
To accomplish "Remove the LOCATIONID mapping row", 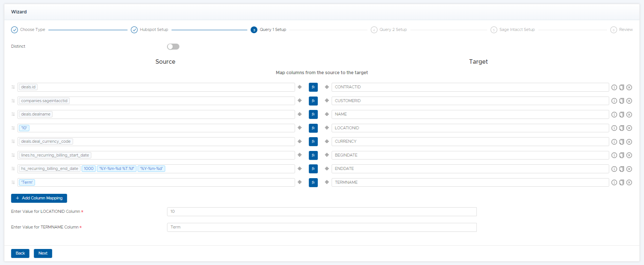I will 629,128.
